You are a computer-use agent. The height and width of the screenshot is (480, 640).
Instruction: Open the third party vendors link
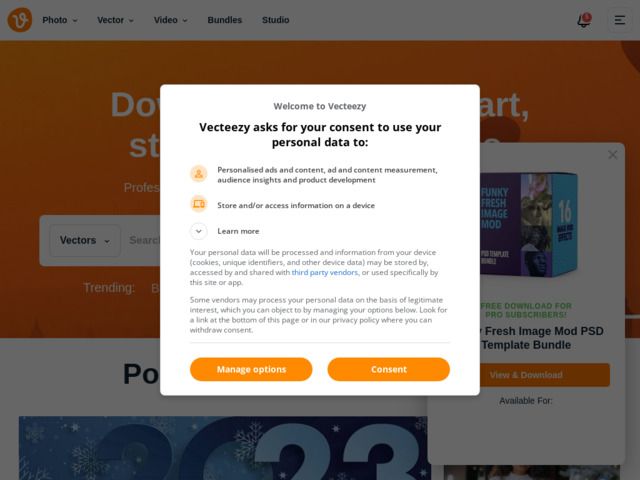coord(325,272)
